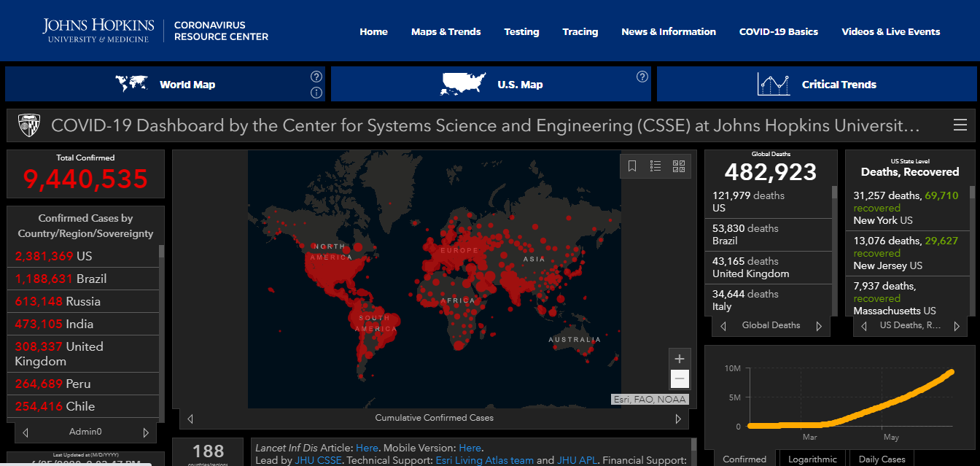Viewport: 980px width, 466px height.
Task: Go to the Tracing section
Action: click(580, 31)
